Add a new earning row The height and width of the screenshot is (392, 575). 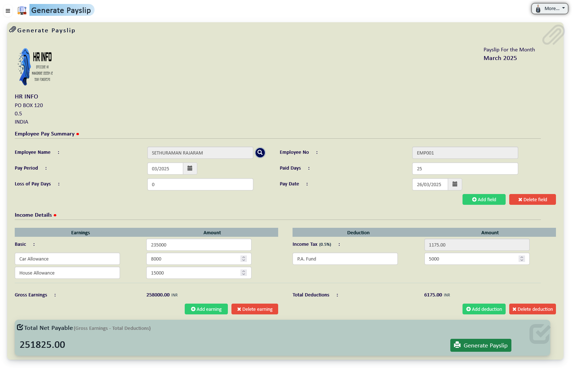pyautogui.click(x=206, y=309)
